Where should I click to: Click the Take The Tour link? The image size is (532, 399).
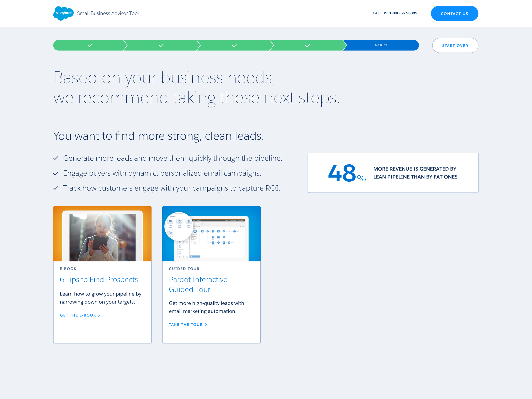185,324
